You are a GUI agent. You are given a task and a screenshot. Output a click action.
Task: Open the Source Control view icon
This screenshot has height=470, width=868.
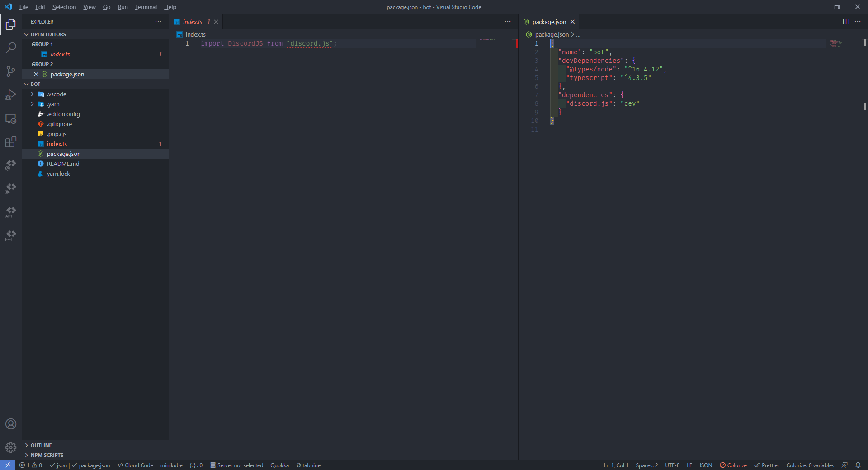point(11,71)
